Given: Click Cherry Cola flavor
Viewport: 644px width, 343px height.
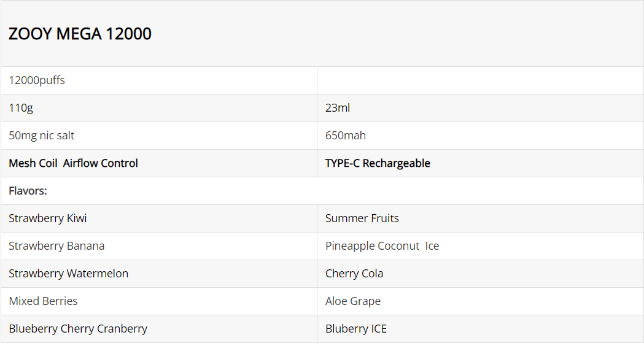Looking at the screenshot, I should click(x=354, y=273).
